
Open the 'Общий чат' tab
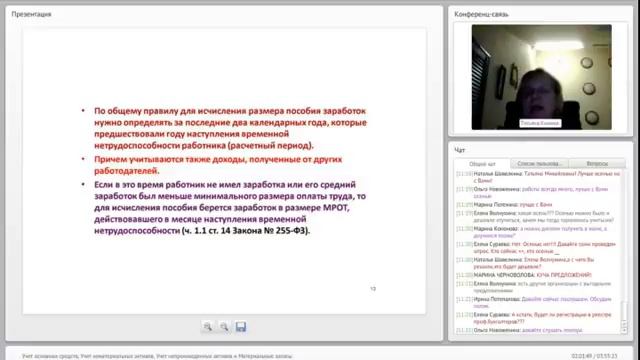click(482, 164)
